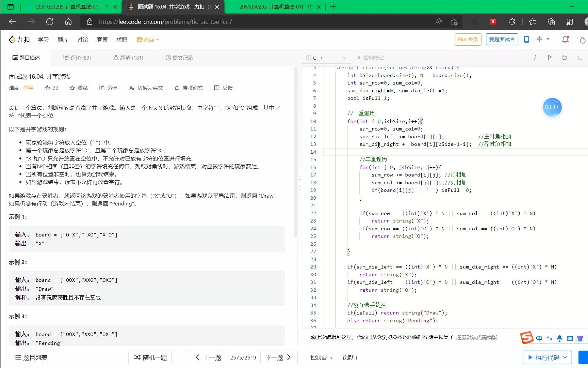Click the 我是面试官 button
588x368 pixels.
click(x=502, y=40)
